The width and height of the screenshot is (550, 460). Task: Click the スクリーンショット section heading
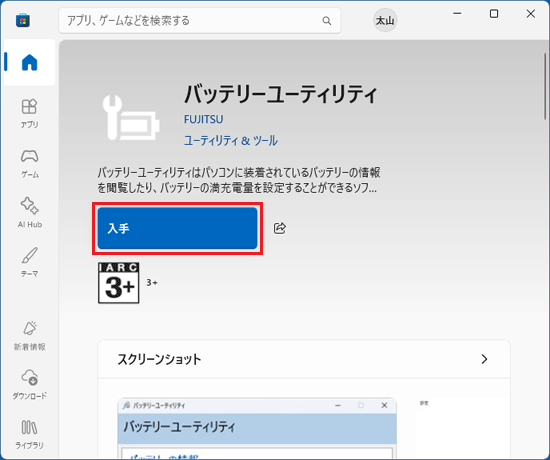[159, 359]
